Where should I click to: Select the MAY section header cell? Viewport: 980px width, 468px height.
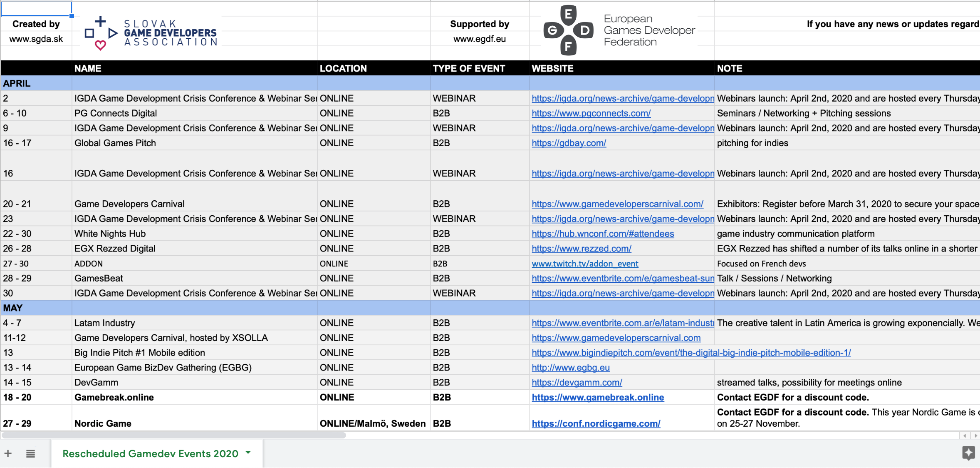point(14,308)
